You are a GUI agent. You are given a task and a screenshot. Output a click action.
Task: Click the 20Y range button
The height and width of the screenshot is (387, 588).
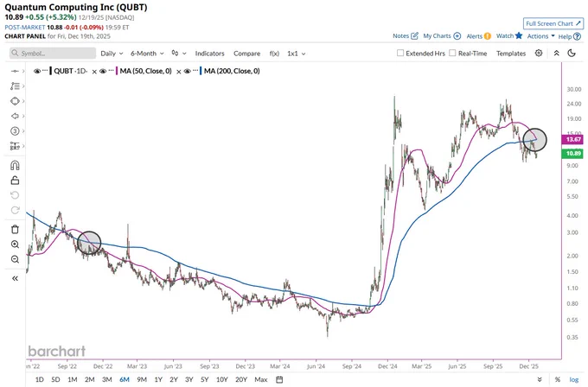pos(241,379)
